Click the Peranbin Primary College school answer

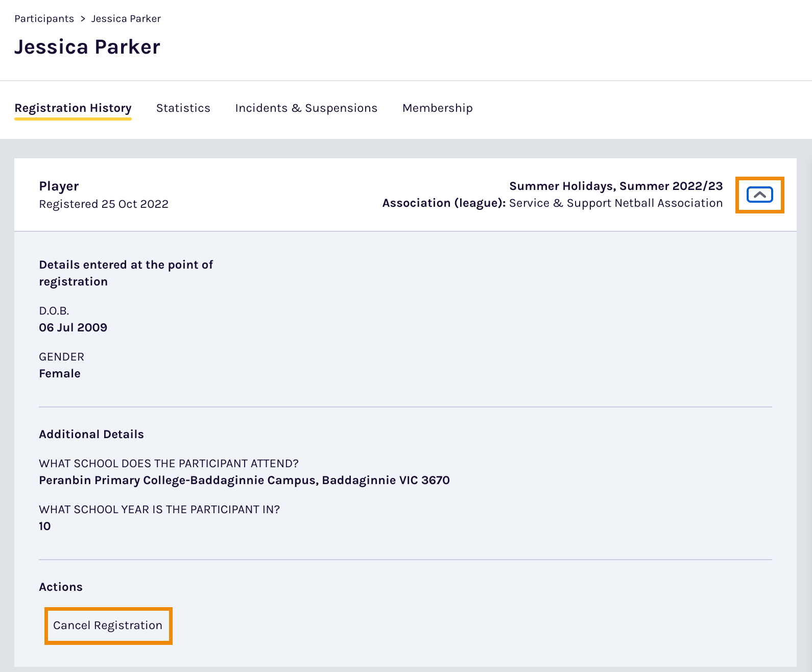pyautogui.click(x=244, y=481)
